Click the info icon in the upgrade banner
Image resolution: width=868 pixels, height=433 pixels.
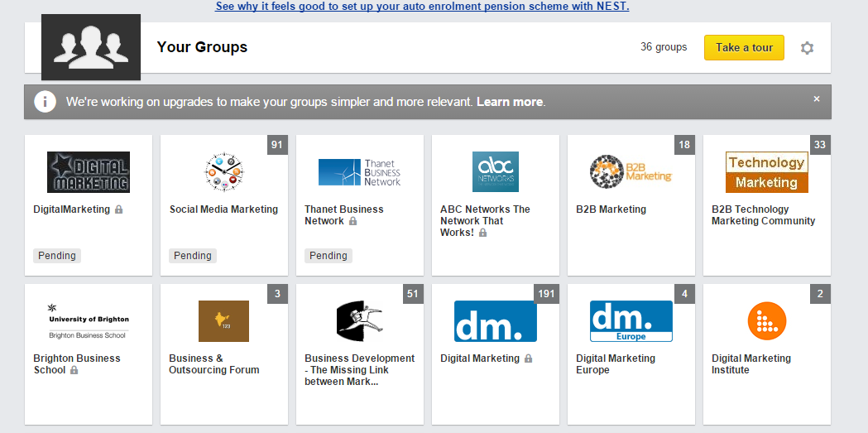[x=45, y=102]
